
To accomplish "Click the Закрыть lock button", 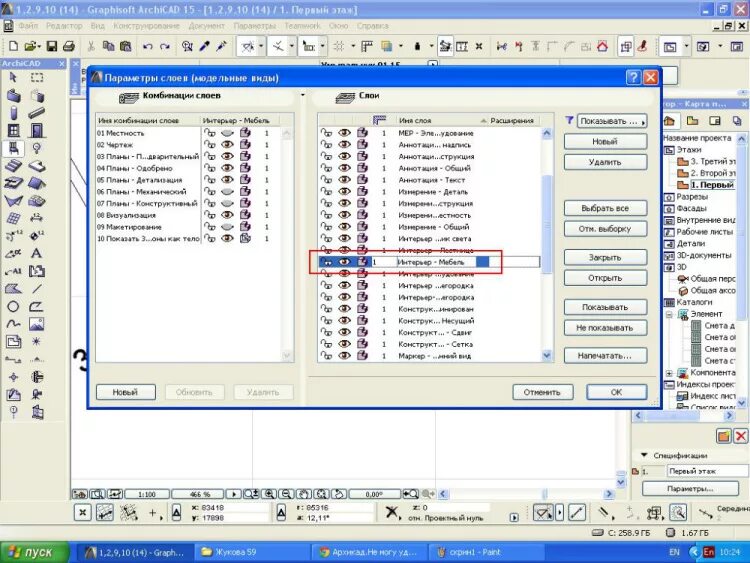I will tap(605, 257).
